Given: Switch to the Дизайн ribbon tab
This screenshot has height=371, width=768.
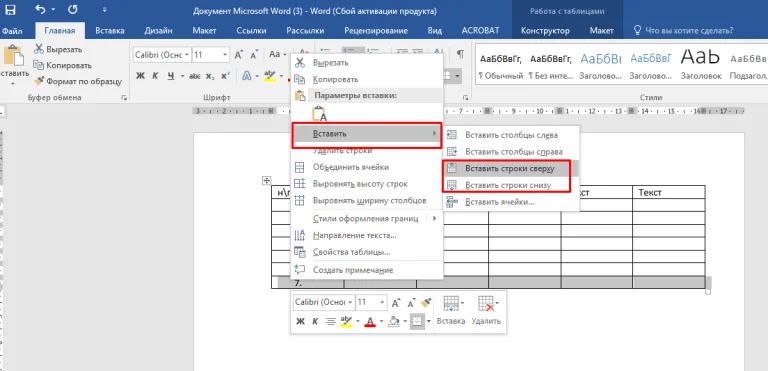Looking at the screenshot, I should [158, 30].
